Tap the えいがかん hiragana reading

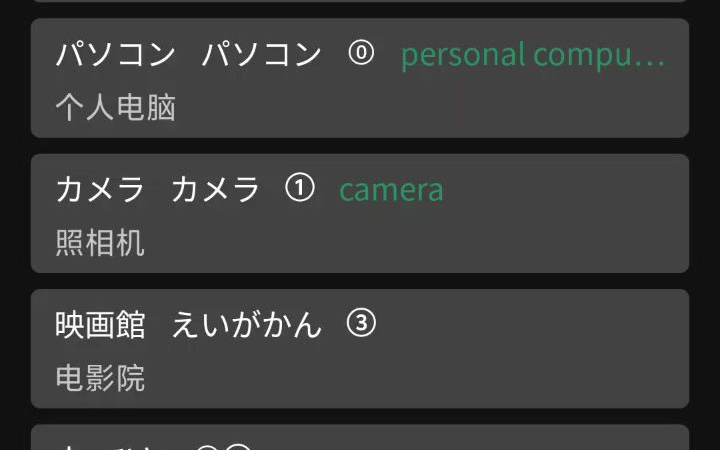[x=246, y=325]
